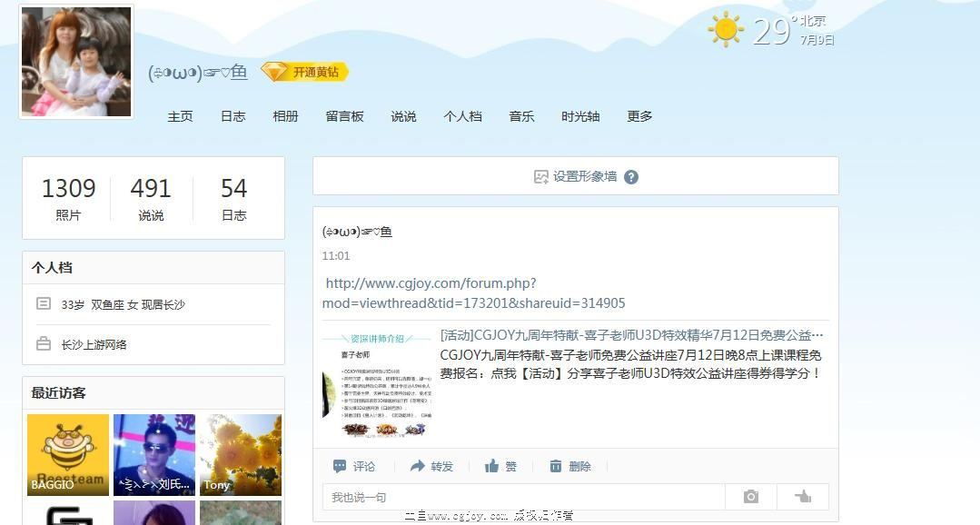Focus the 我也说一句 comment input
This screenshot has width=980, height=525.
pyautogui.click(x=523, y=497)
